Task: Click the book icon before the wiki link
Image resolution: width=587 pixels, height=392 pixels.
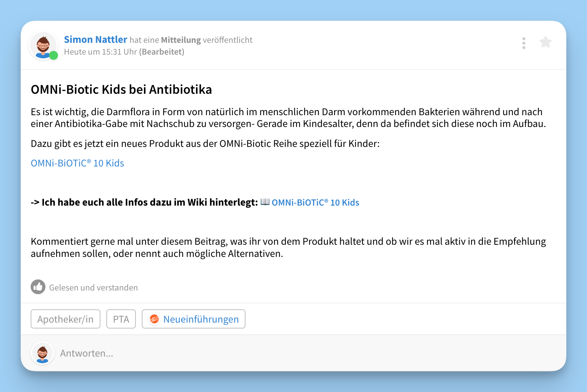Action: pos(265,202)
